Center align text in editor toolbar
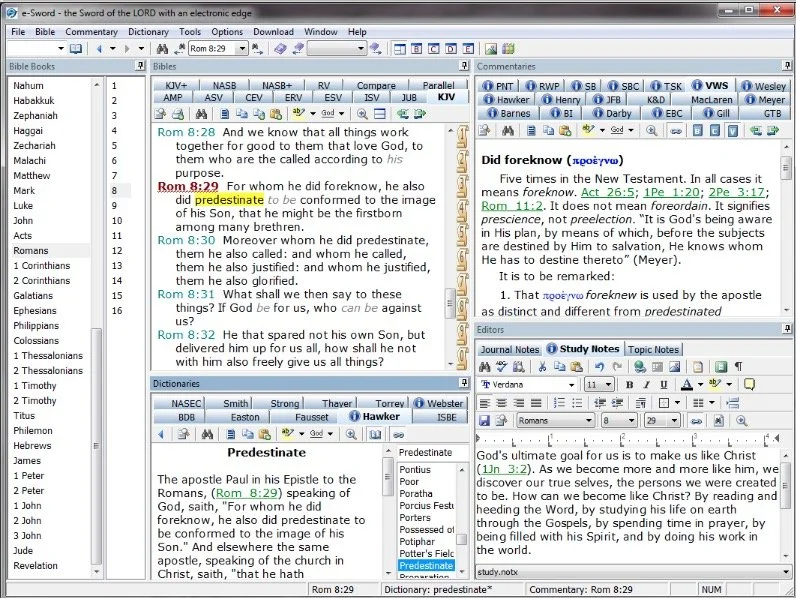Image resolution: width=796 pixels, height=598 pixels. tap(502, 403)
